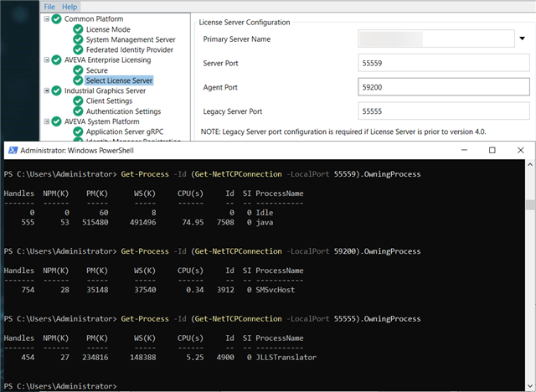
Task: Click the green check beside Common Platform
Action: point(56,19)
